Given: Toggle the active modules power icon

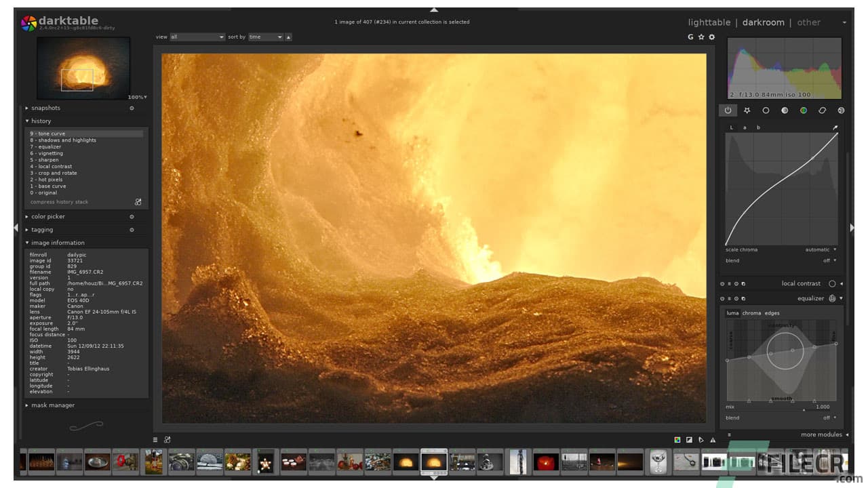Looking at the screenshot, I should point(728,110).
